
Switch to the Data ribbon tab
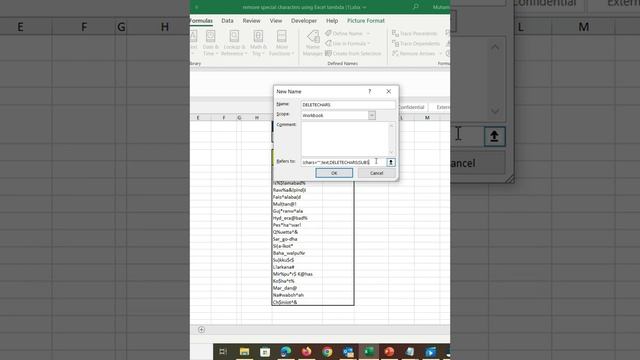coord(227,20)
